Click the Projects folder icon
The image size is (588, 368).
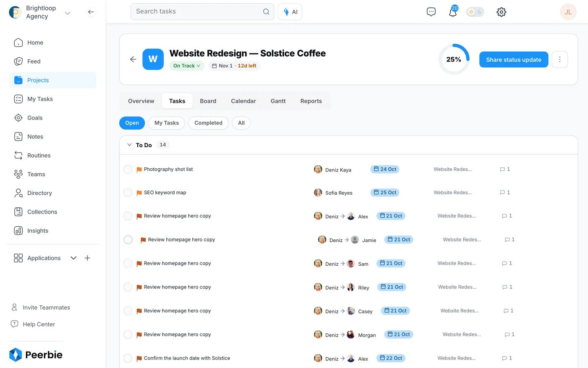click(18, 80)
